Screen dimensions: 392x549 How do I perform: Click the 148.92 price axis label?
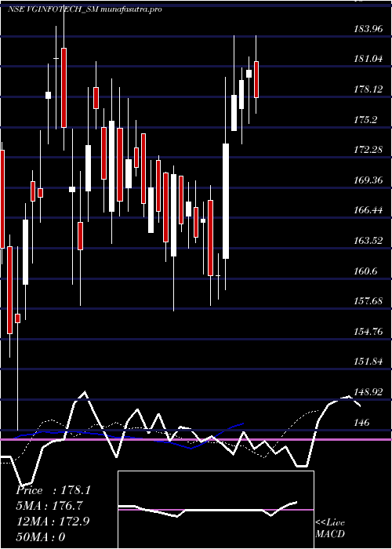click(368, 392)
